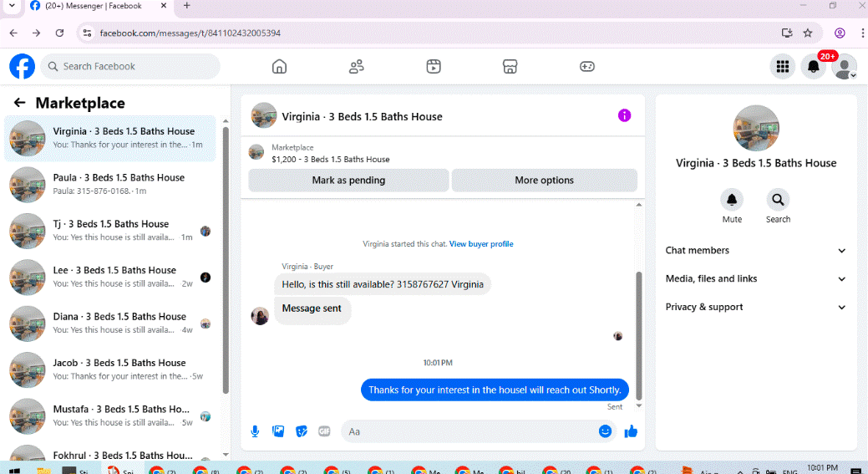Click the Facebook logo
Screen dimensions: 868x474
(23, 66)
